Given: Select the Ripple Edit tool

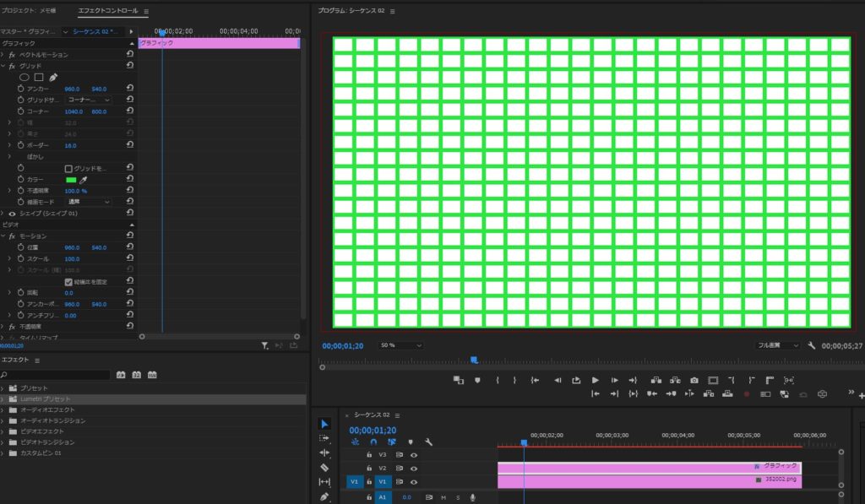Looking at the screenshot, I should (x=324, y=453).
